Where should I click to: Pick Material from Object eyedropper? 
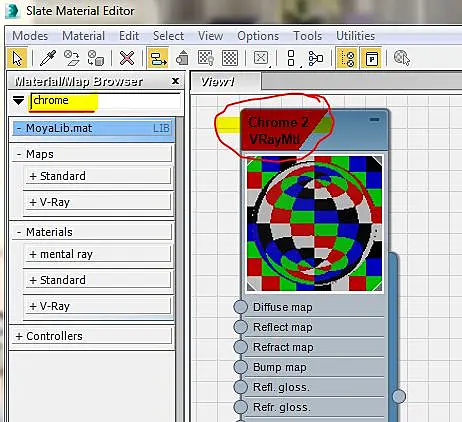click(48, 58)
